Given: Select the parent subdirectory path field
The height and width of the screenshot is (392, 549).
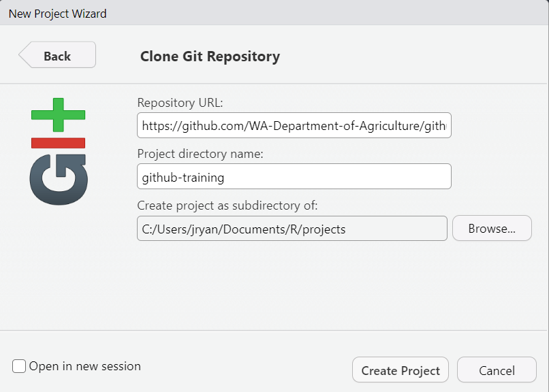Looking at the screenshot, I should tap(292, 229).
